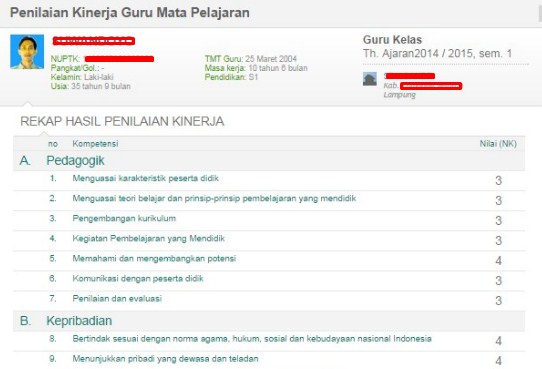Click score 3 for 'Pengembangan kurikulum'
This screenshot has width=542, height=369.
[x=498, y=220]
